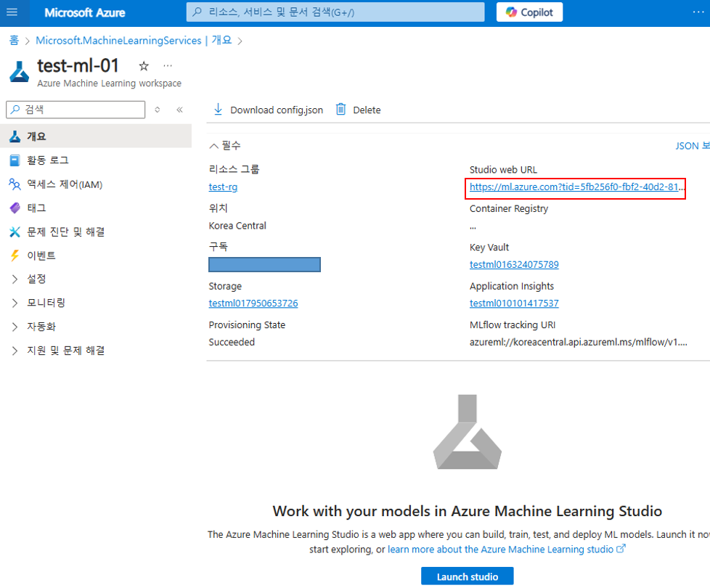Click the IAM people icon
The image size is (710, 588).
pos(15,184)
